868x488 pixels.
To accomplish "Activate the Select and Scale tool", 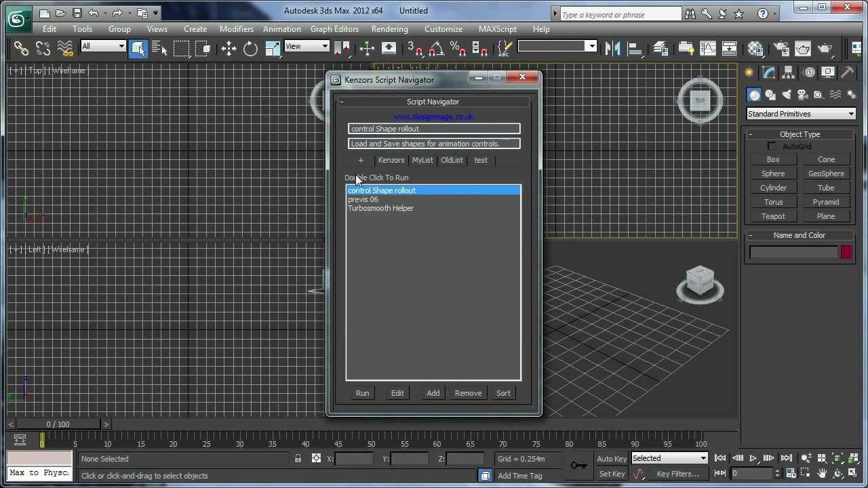I will tap(272, 47).
